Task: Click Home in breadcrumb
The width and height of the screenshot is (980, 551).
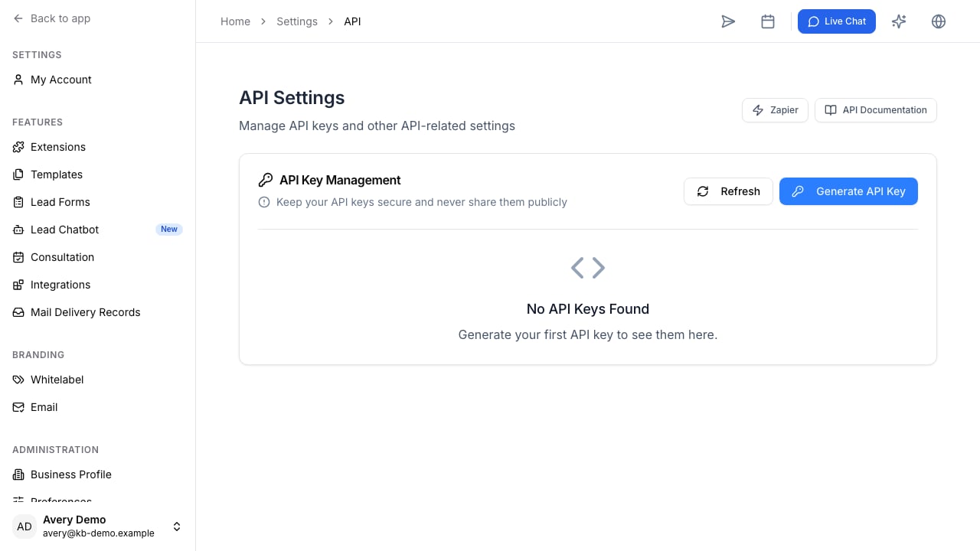Action: [235, 21]
